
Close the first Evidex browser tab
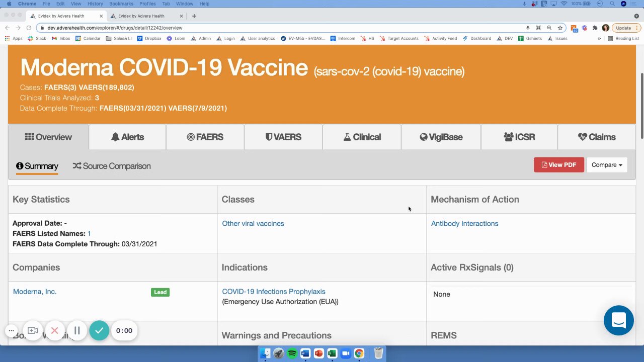[101, 16]
